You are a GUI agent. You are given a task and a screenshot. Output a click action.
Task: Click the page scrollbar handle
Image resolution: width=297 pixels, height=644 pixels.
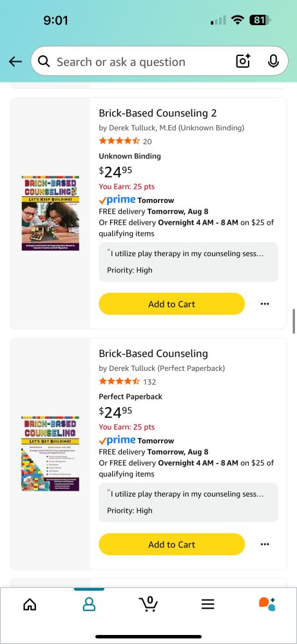[x=294, y=321]
